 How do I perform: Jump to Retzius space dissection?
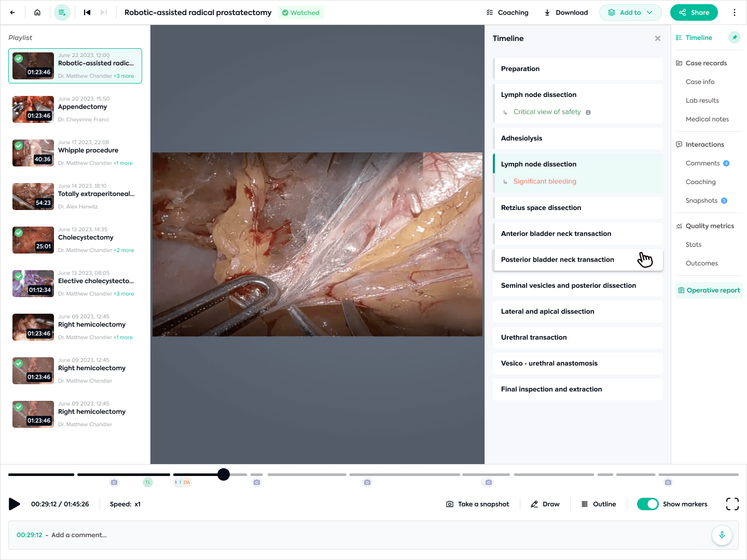click(578, 208)
